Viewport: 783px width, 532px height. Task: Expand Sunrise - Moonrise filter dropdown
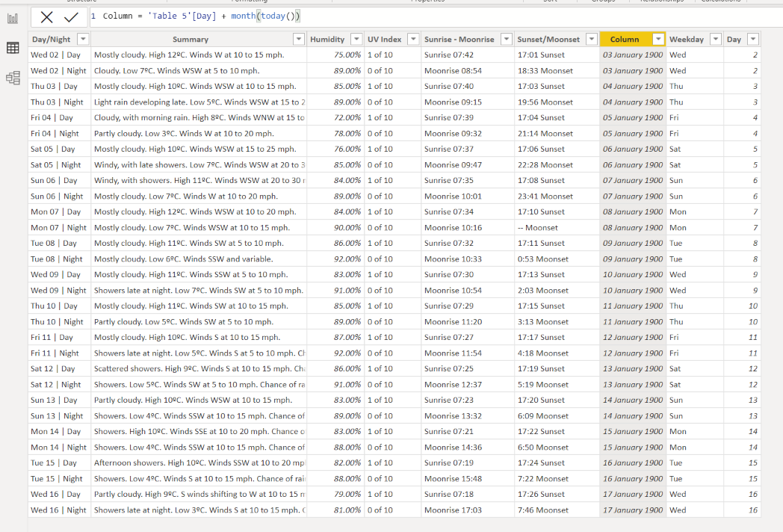click(x=507, y=39)
